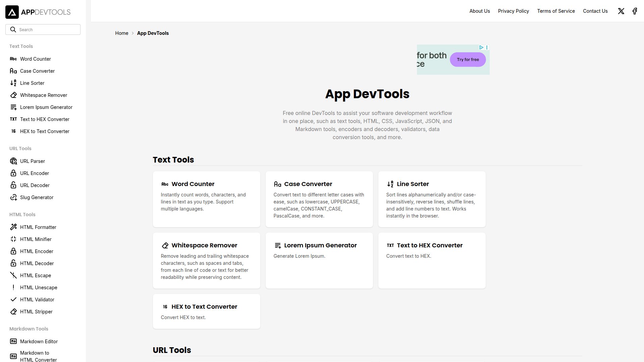Click the search magnifier icon
The width and height of the screenshot is (644, 362).
click(x=13, y=29)
